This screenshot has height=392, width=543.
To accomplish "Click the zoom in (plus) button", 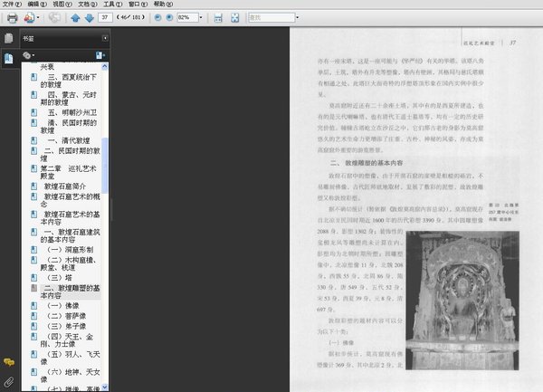I will click(170, 17).
